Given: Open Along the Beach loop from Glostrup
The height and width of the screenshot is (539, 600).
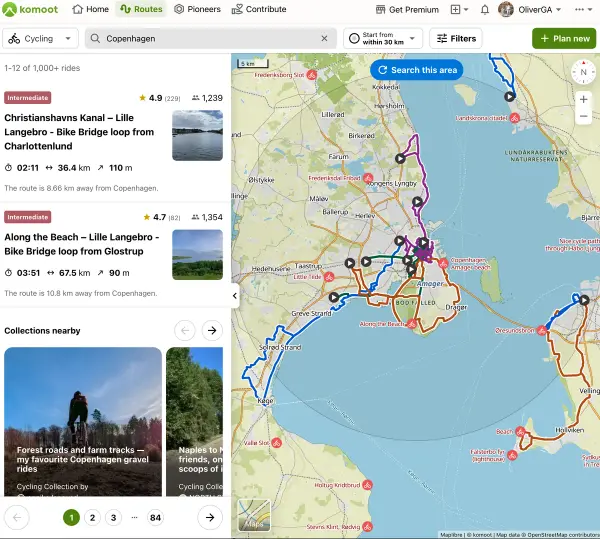Looking at the screenshot, I should click(82, 244).
